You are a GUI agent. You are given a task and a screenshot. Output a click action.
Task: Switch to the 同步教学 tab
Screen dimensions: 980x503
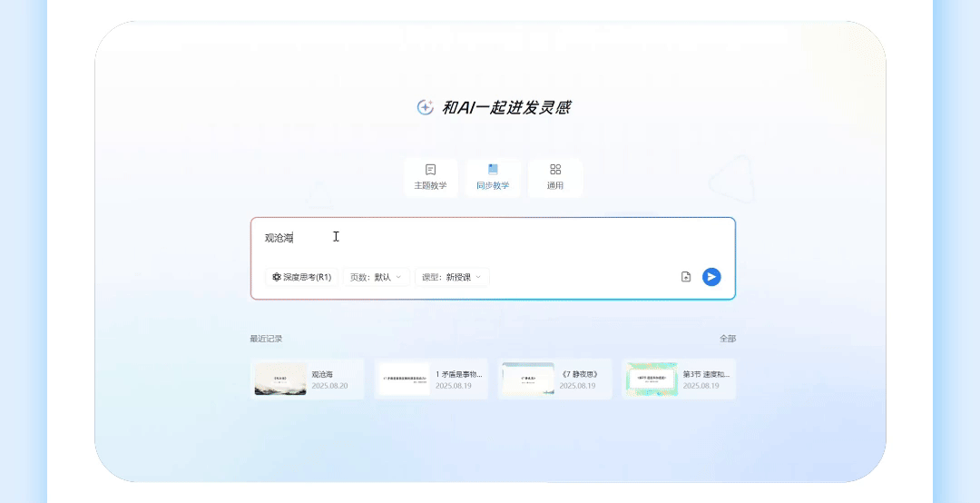pos(493,178)
